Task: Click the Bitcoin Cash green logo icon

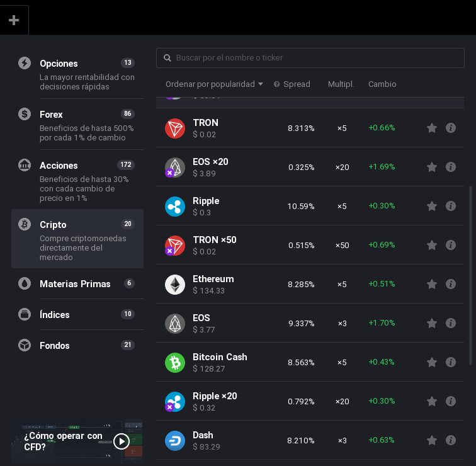Action: coord(175,363)
